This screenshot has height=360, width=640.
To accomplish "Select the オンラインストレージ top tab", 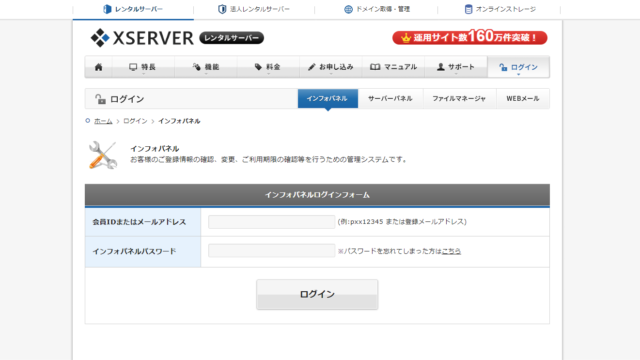I will 500,9.
